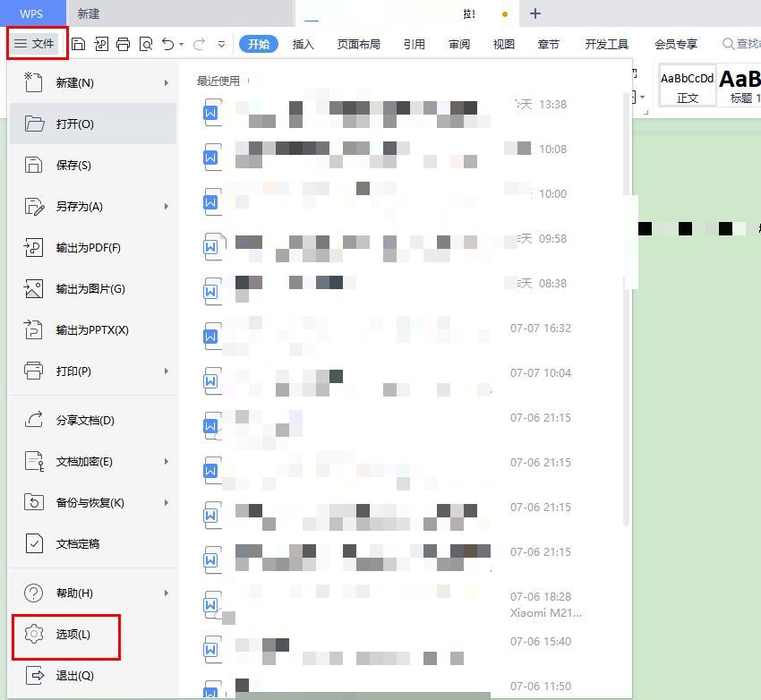Select 打印(P) in the file menu
This screenshot has width=761, height=700.
coord(93,371)
